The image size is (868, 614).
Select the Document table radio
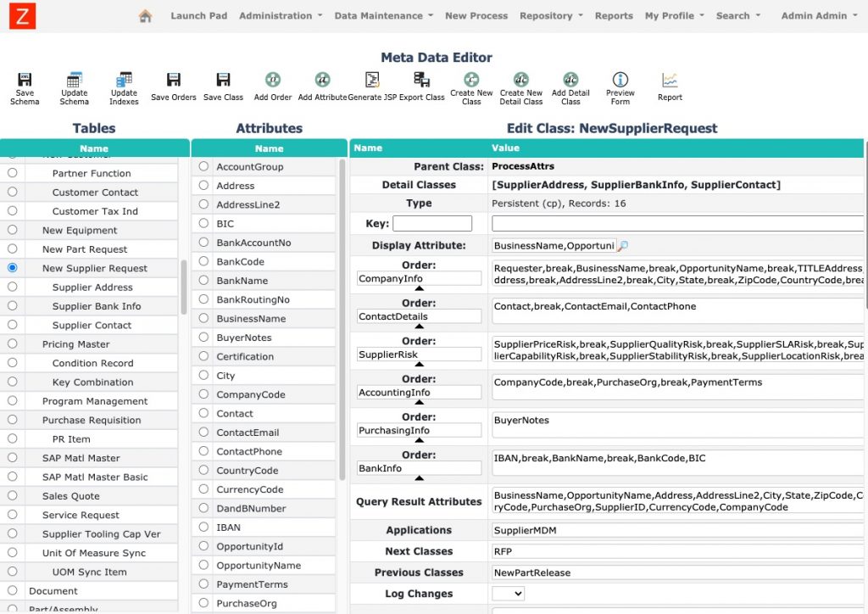coord(12,590)
